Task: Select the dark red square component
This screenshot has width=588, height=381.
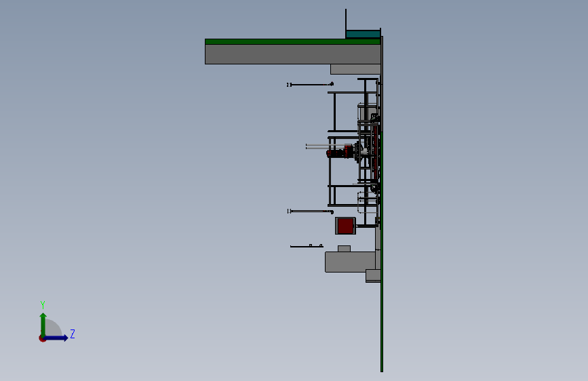Action: 345,226
